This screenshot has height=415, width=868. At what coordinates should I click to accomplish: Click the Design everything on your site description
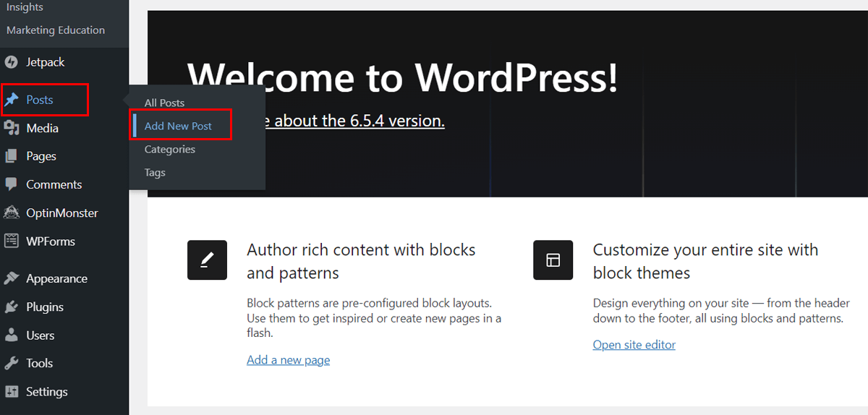[721, 311]
